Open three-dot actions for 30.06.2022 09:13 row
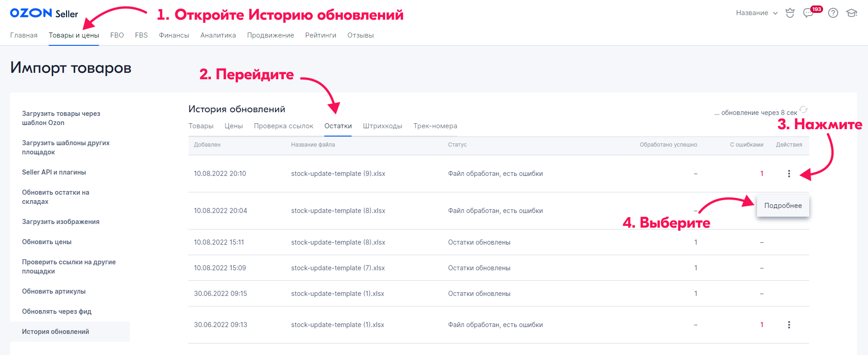 [x=789, y=325]
